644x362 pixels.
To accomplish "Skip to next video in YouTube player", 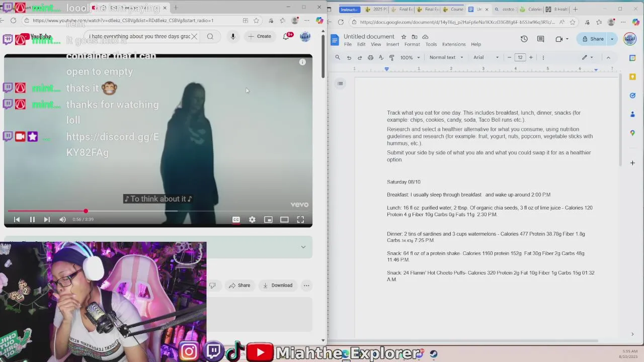I will [47, 219].
